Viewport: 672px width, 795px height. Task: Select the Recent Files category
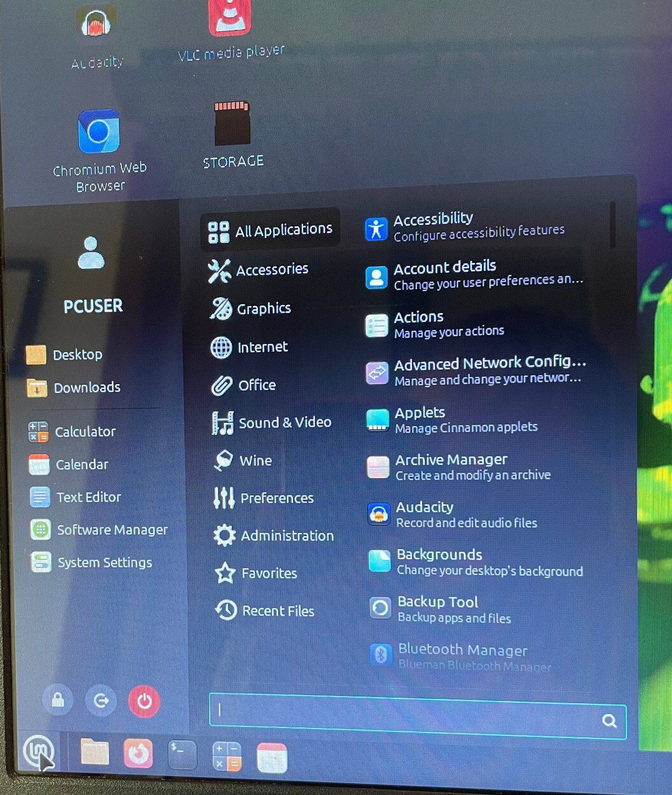point(265,611)
